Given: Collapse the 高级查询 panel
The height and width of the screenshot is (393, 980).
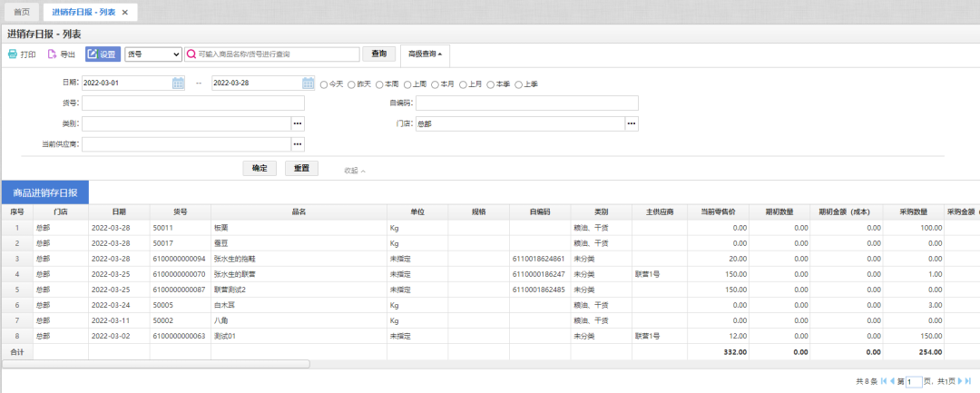Looking at the screenshot, I should (x=425, y=54).
